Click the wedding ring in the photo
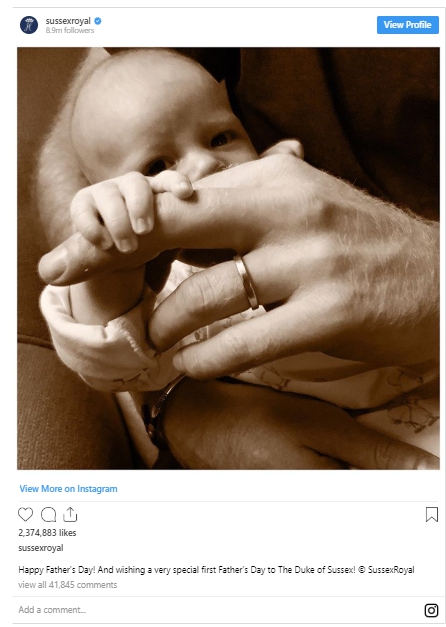This screenshot has width=446, height=627. click(246, 282)
